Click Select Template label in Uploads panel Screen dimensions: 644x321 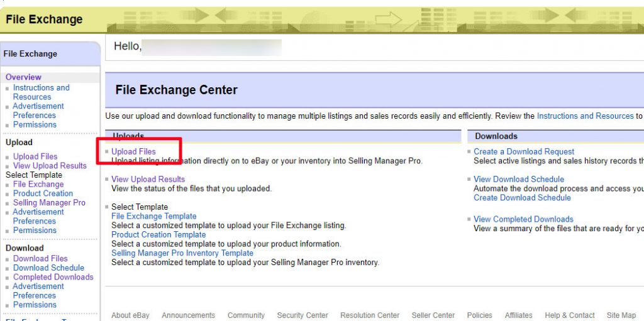pos(140,207)
